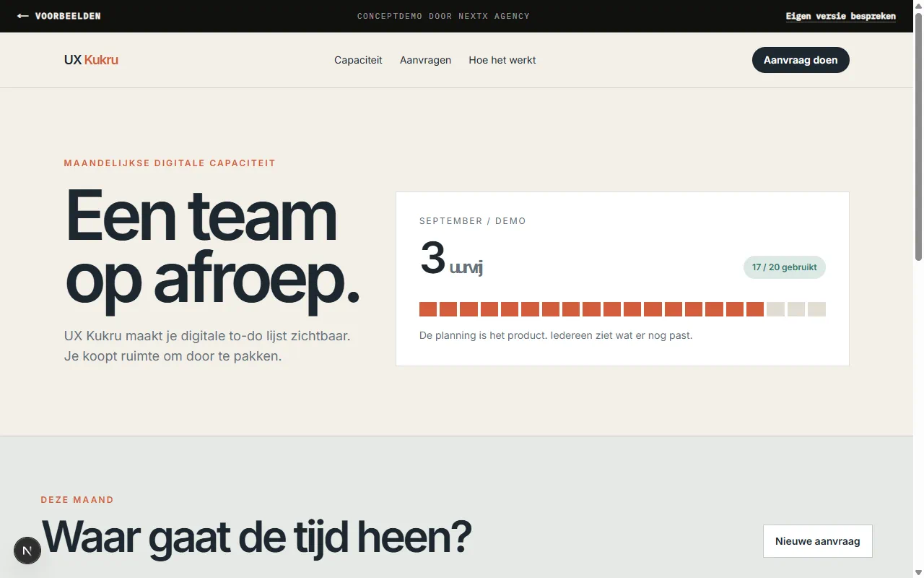The image size is (924, 578).
Task: Open the Eigen versie bespreken link
Action: pos(841,16)
